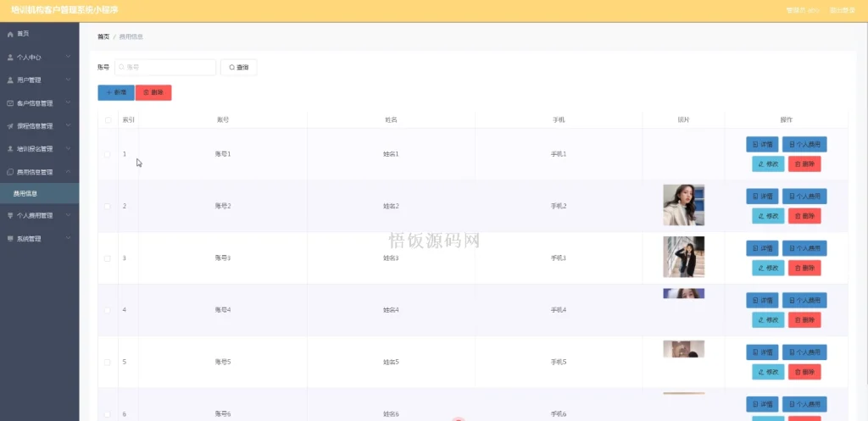This screenshot has width=868, height=421.
Task: Collapse the 费用信息管理 menu chevron
Action: (69, 172)
